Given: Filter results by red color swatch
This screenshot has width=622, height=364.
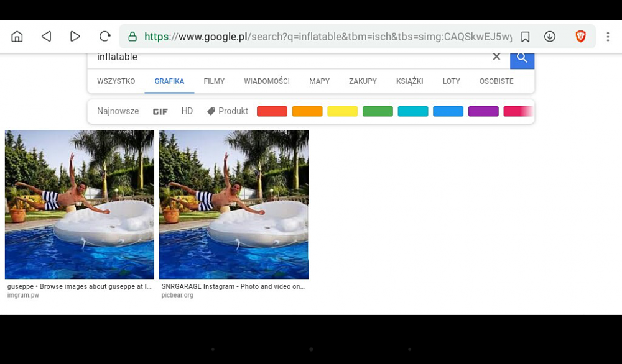Looking at the screenshot, I should (272, 112).
